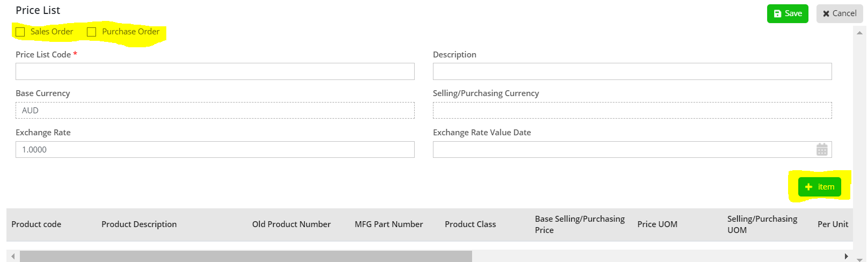Viewport: 868px width, 262px height.
Task: Click the green Save button
Action: (x=787, y=14)
